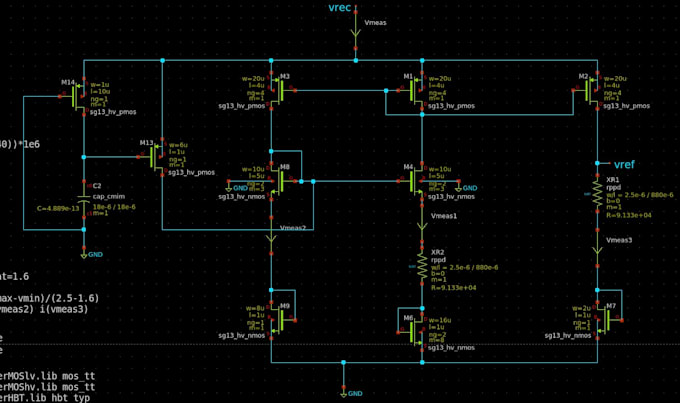680x403 pixels.
Task: Select the GND symbol at bottom center
Action: pyautogui.click(x=343, y=393)
